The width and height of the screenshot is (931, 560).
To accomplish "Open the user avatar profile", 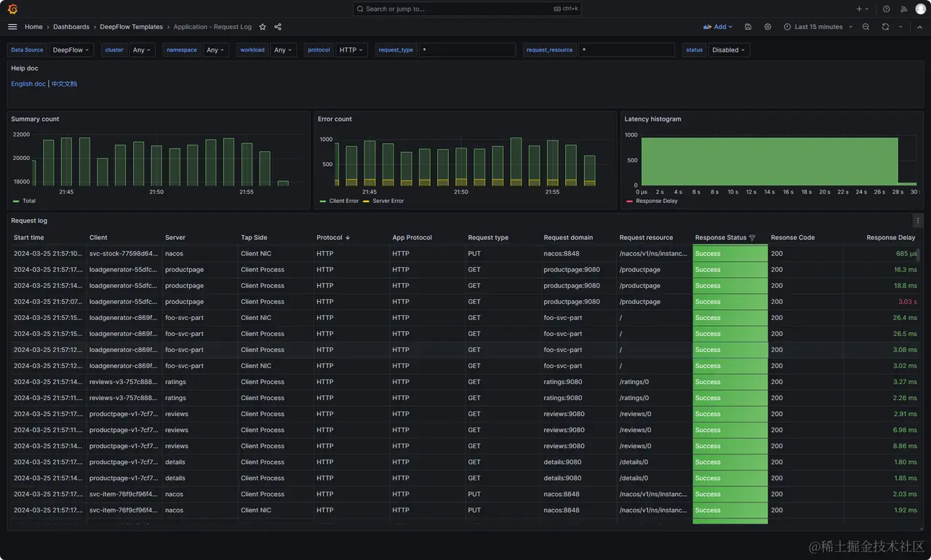I will (921, 9).
